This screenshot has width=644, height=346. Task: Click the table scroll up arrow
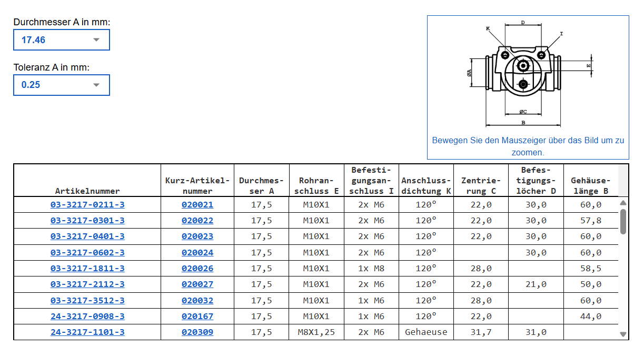click(x=623, y=203)
